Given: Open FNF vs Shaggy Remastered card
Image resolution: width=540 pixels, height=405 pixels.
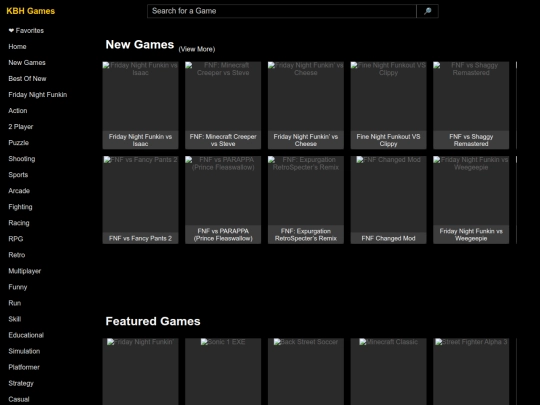Looking at the screenshot, I should pos(471,105).
